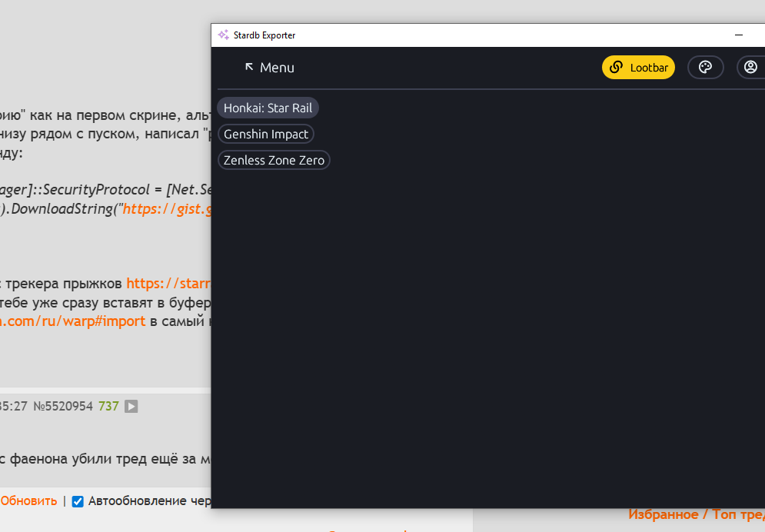
Task: Click the arrow icon beside Menu
Action: [x=249, y=66]
